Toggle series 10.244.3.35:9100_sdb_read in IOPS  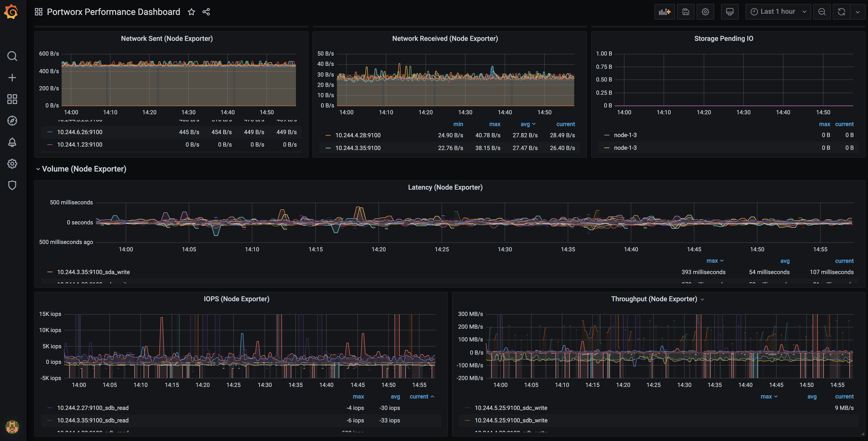coord(93,420)
